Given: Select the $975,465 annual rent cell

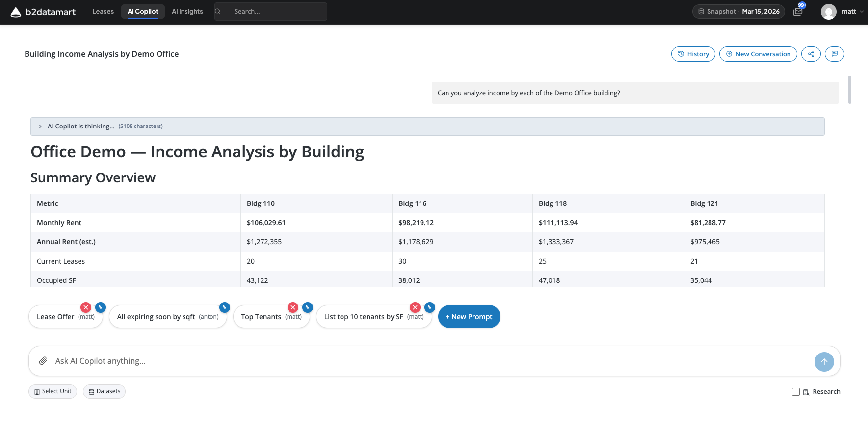Looking at the screenshot, I should pos(755,242).
